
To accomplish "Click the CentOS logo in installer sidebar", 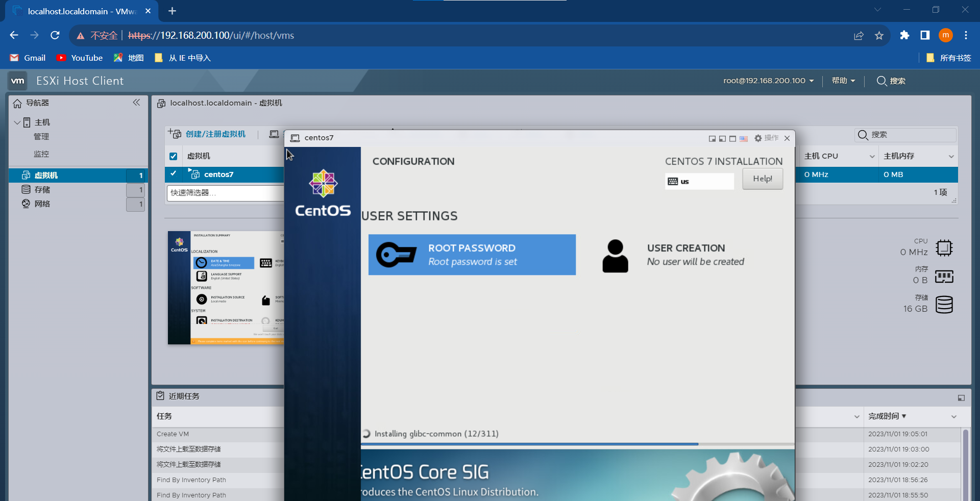I will (x=323, y=193).
